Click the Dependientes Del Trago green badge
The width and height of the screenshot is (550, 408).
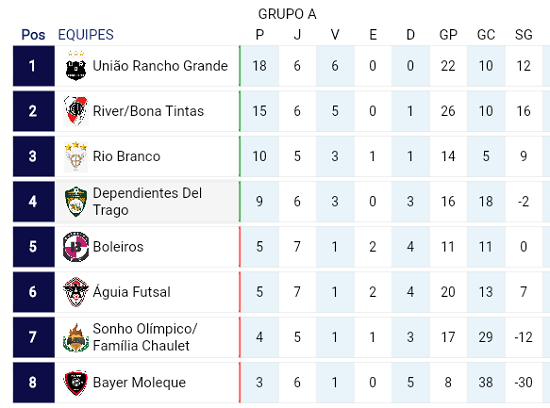(x=76, y=201)
